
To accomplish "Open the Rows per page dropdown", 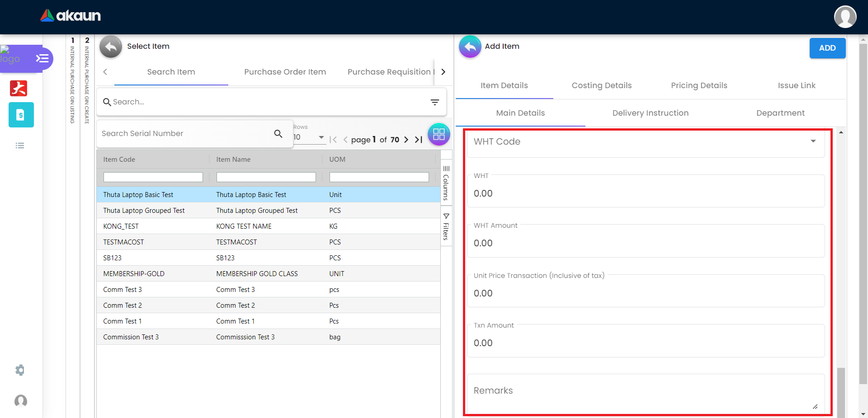I will [309, 137].
